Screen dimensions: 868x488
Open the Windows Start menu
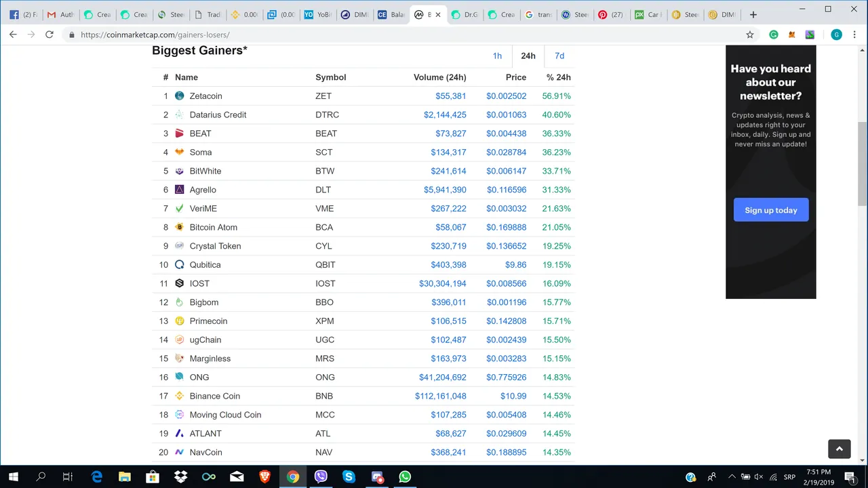[x=13, y=477]
